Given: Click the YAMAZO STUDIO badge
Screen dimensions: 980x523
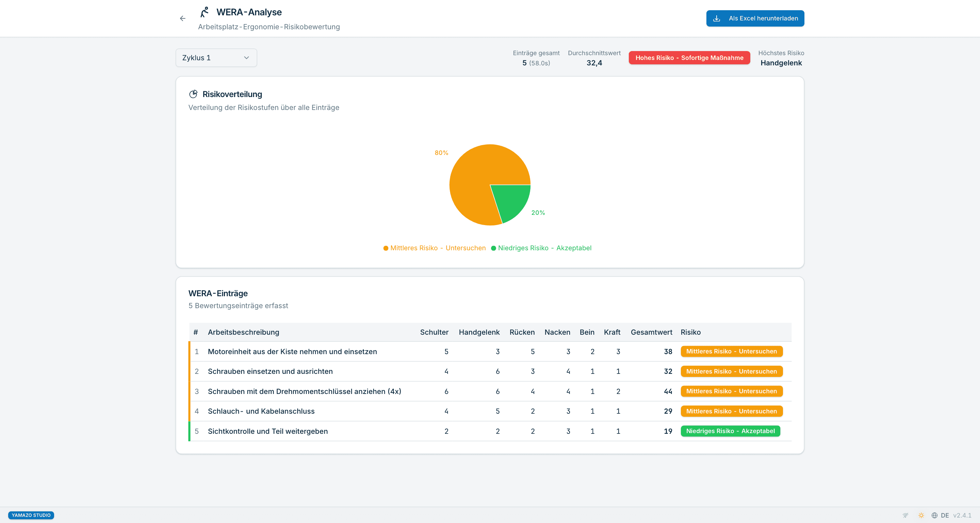Looking at the screenshot, I should [x=31, y=515].
